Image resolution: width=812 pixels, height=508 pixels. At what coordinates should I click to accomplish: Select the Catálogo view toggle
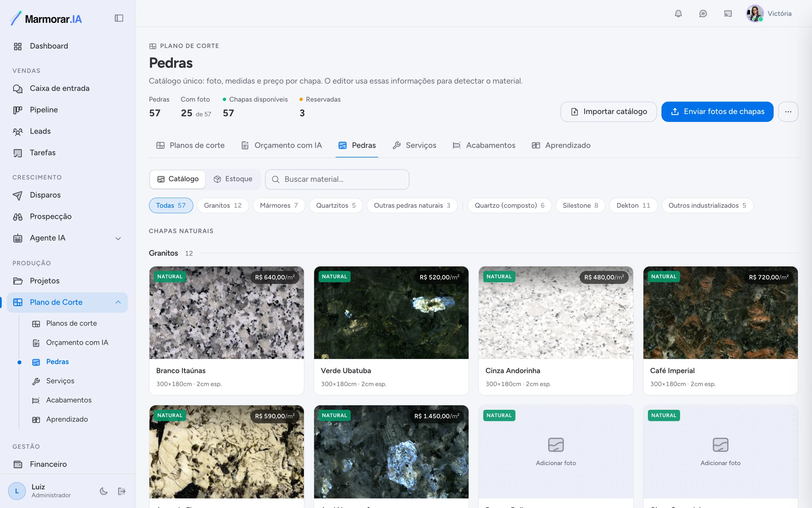[x=178, y=179]
